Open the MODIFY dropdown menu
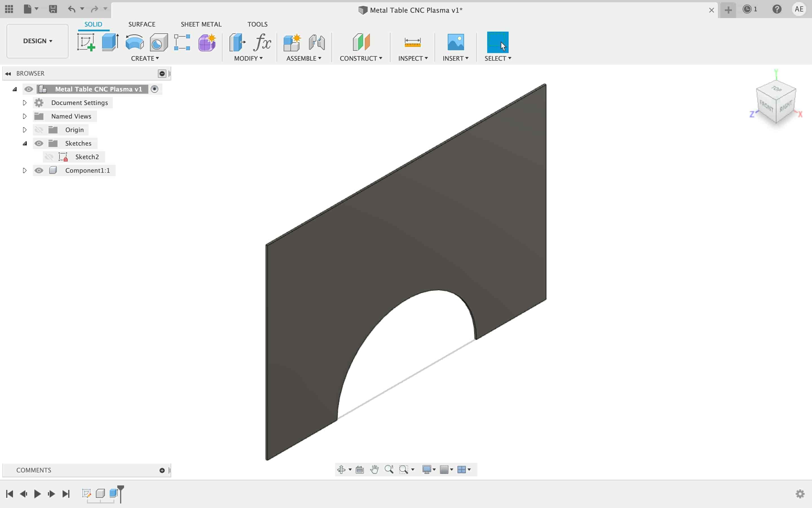The width and height of the screenshot is (812, 508). click(x=248, y=58)
